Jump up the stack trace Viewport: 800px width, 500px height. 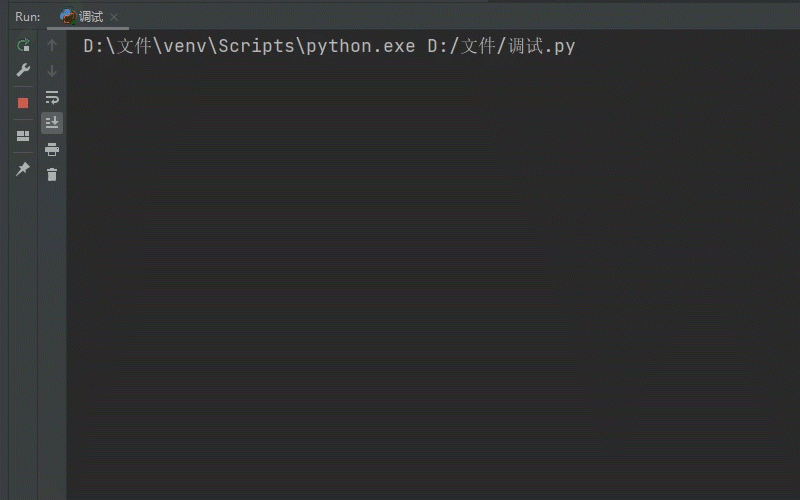tap(52, 45)
